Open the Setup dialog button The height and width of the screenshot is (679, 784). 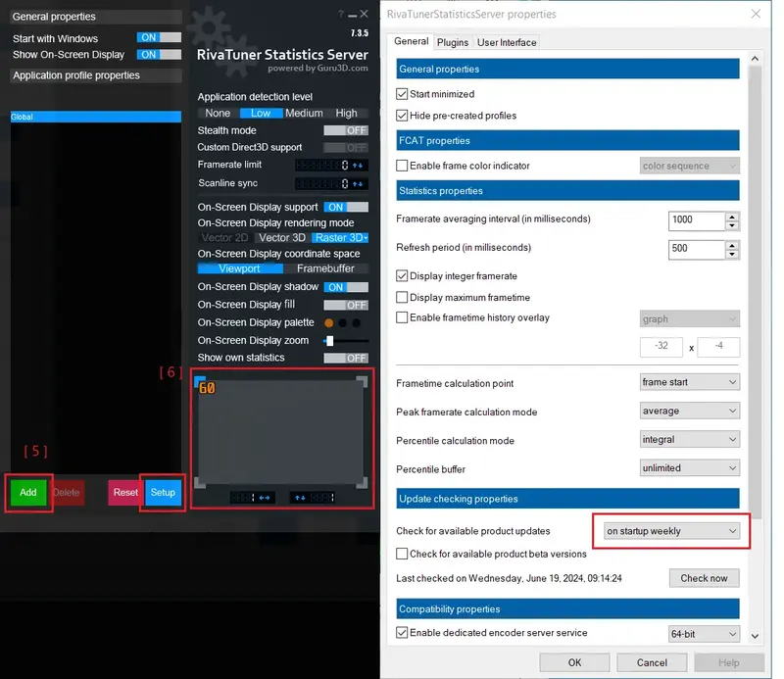point(163,493)
